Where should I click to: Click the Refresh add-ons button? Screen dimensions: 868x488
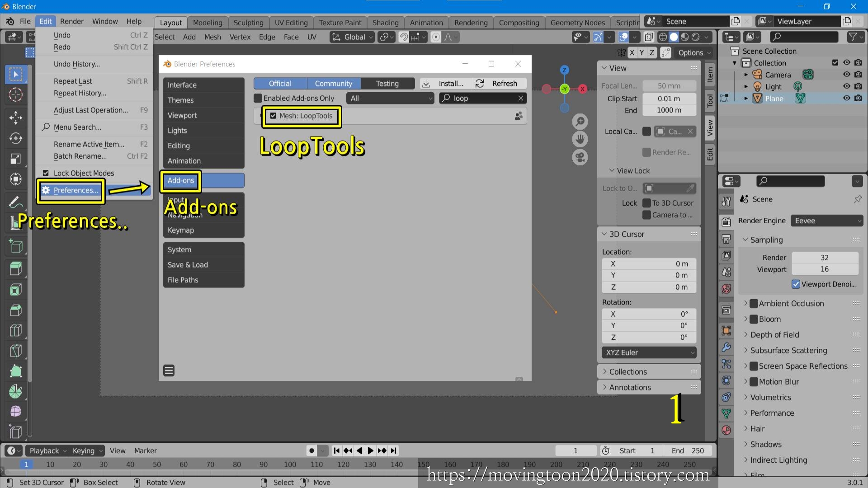(x=500, y=84)
